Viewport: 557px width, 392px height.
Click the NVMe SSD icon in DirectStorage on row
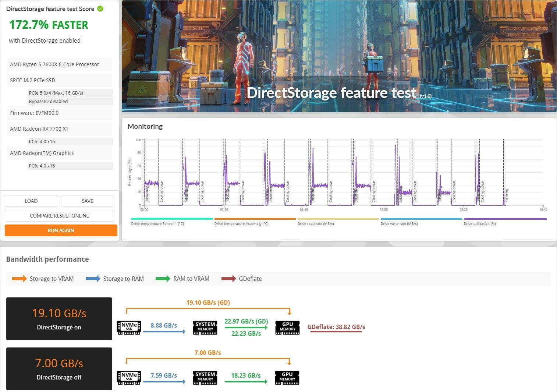click(x=129, y=327)
